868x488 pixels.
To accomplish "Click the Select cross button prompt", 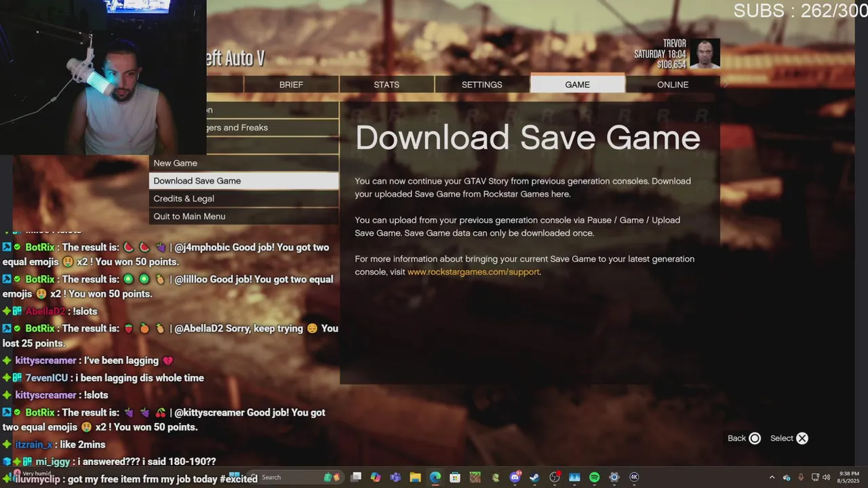I will pyautogui.click(x=802, y=439).
